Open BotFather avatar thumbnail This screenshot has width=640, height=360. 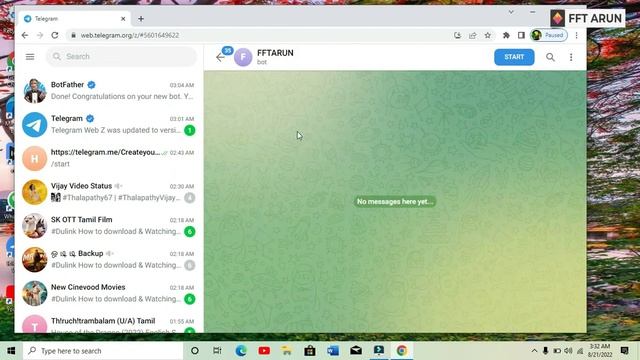(35, 91)
